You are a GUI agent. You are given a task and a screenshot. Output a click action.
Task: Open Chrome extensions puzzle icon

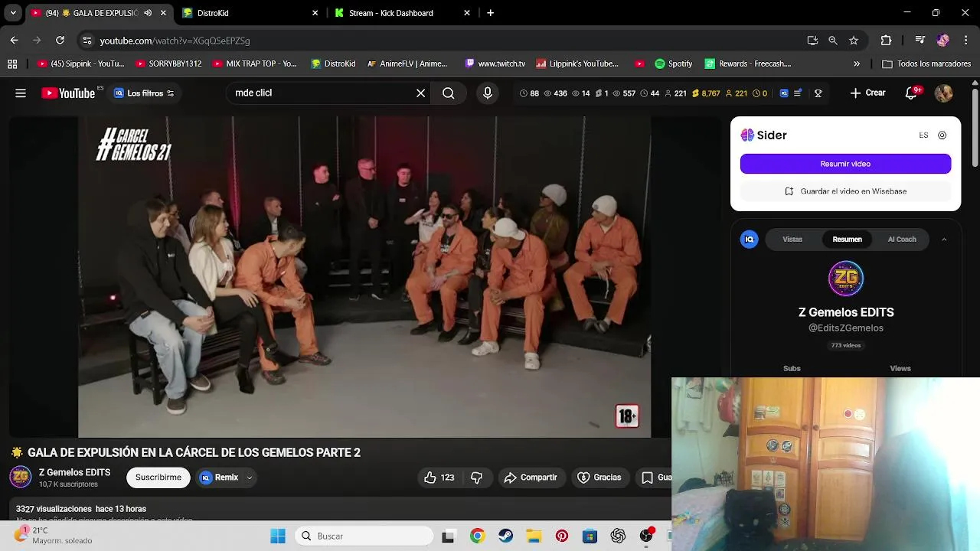coord(886,41)
